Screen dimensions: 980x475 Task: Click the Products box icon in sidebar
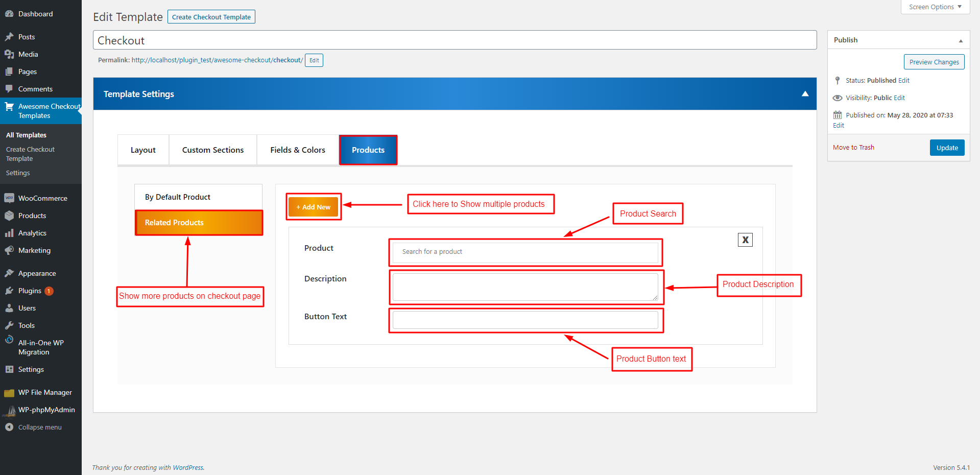[x=9, y=216]
